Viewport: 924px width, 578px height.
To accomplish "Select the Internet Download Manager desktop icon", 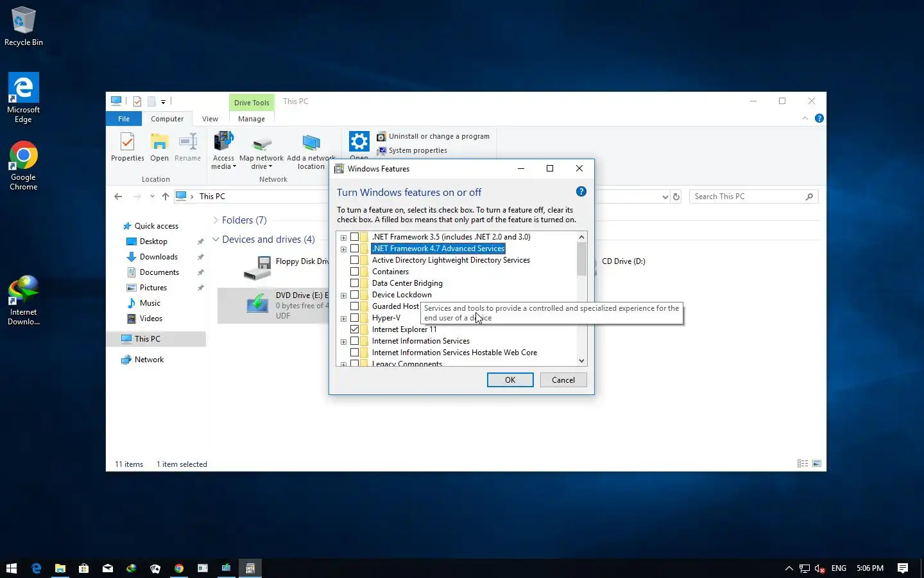I will click(x=24, y=300).
